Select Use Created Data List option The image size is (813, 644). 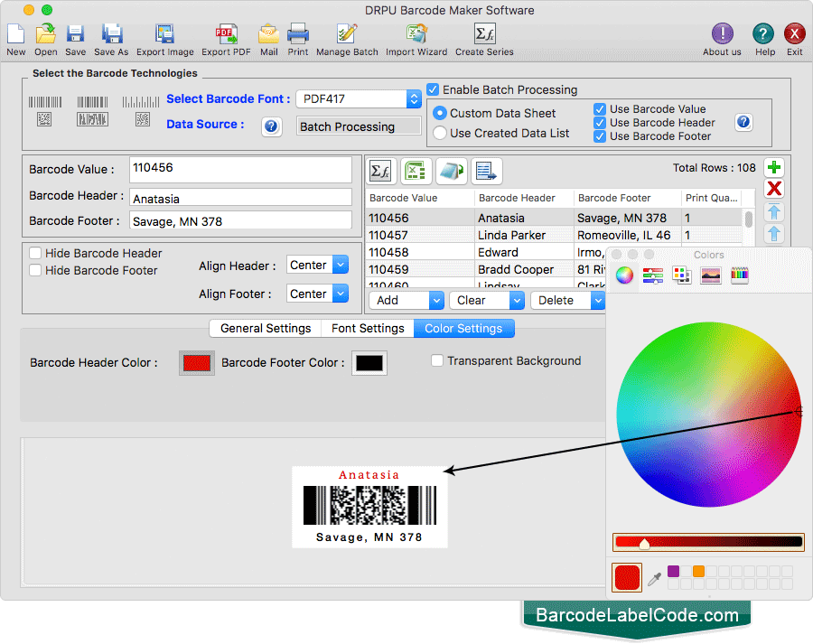pyautogui.click(x=439, y=134)
